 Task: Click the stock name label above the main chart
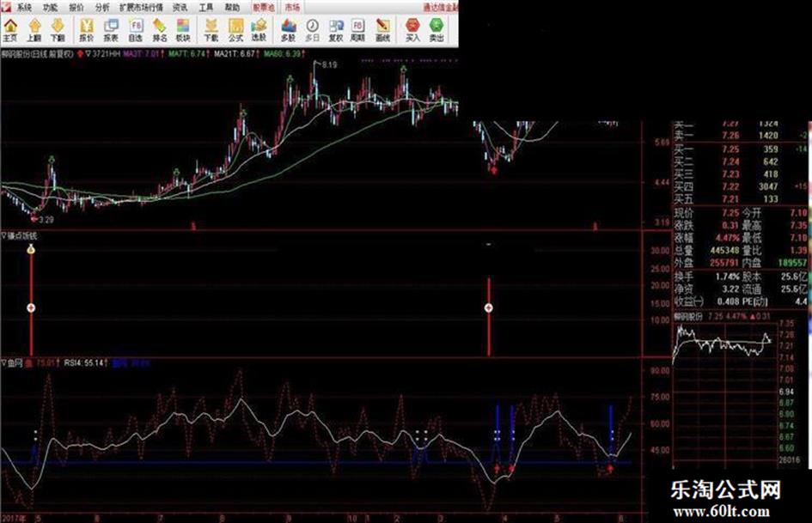[38, 53]
